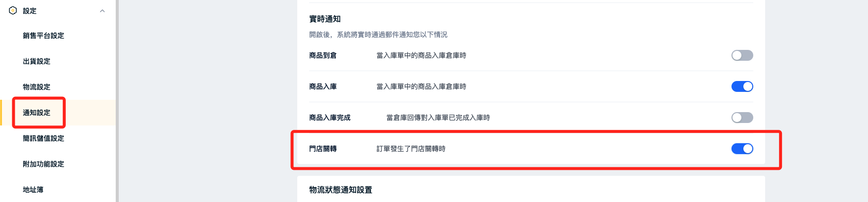Open 簡訊儲值設定 menu item
This screenshot has height=202, width=868.
(x=44, y=138)
